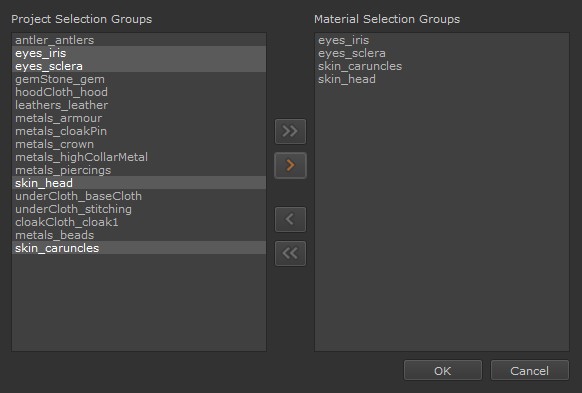
Task: Select metals_armour in the project list
Action: 139,118
